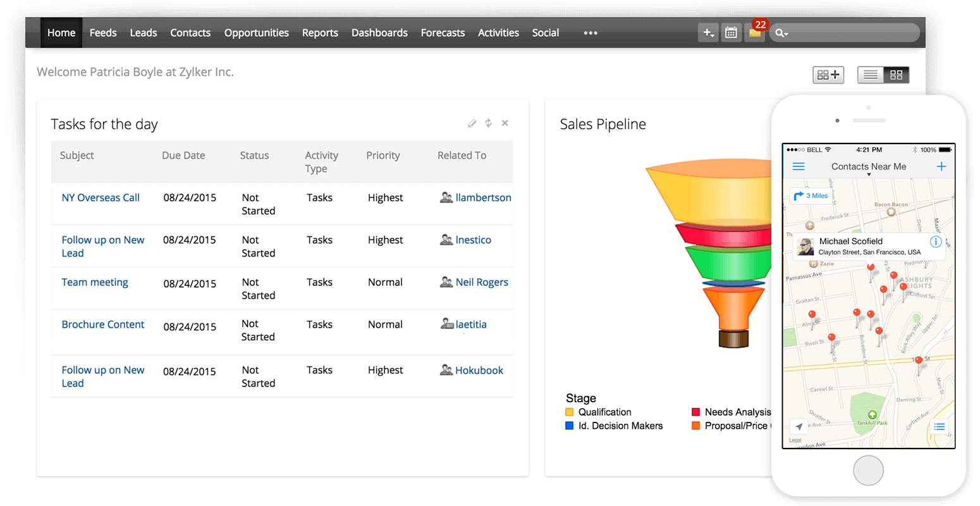Open the NY Overseas Call task

click(x=100, y=197)
